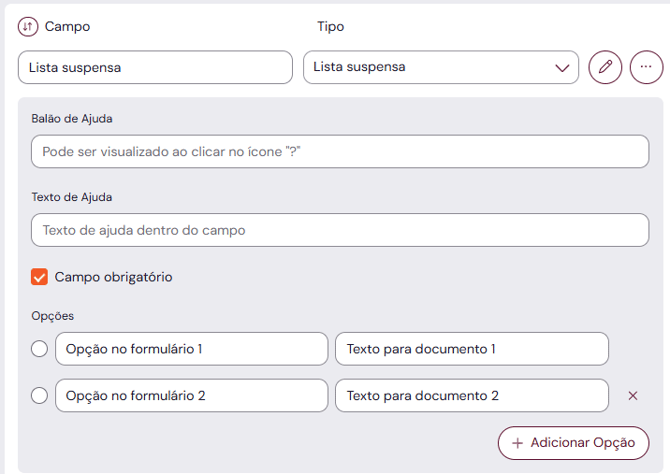Click the Texto para documento 1 field

point(471,349)
